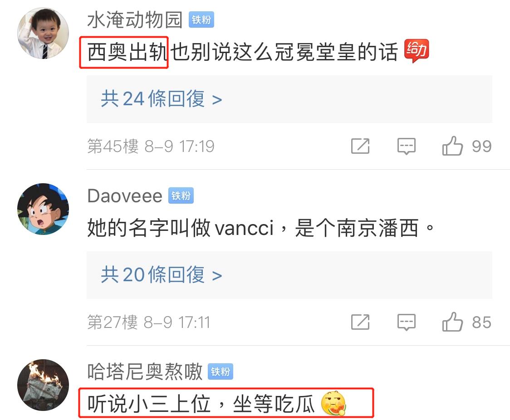
Task: Tap 铁粉 badge next to Daoveee
Action: (181, 195)
